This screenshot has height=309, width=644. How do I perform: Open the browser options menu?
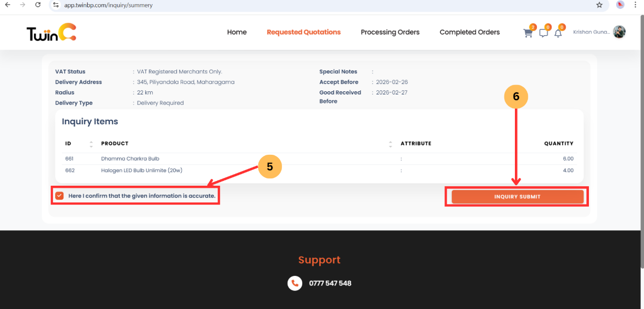point(635,5)
